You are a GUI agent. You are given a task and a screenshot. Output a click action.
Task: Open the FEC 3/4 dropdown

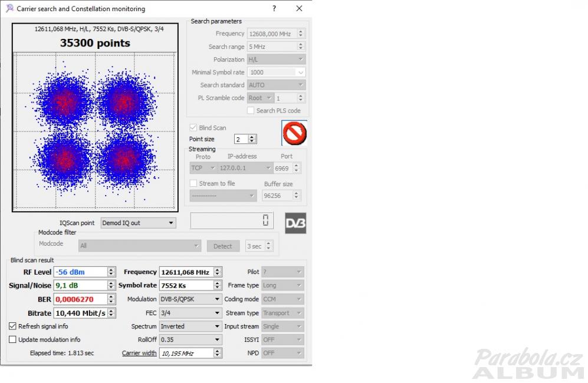[190, 313]
